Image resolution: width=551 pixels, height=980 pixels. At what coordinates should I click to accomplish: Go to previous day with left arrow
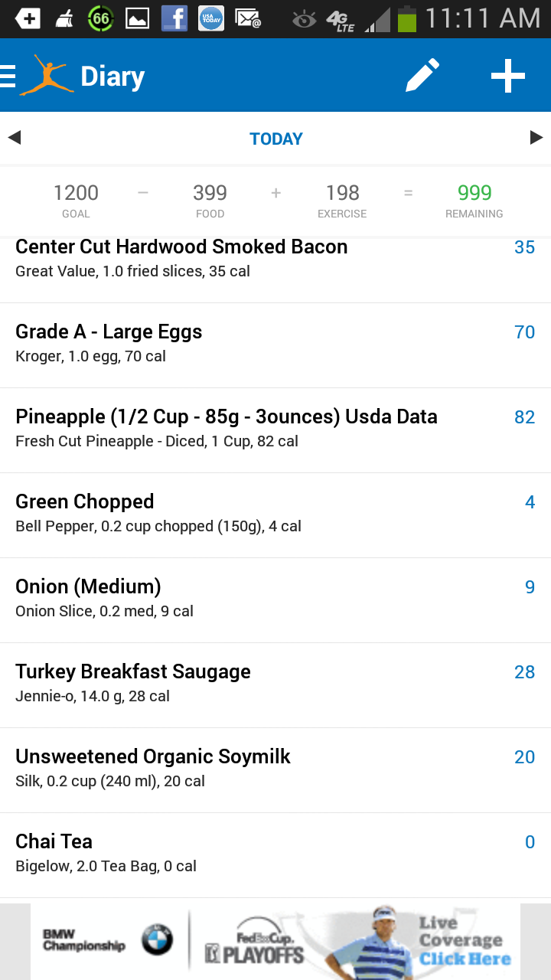click(x=14, y=138)
